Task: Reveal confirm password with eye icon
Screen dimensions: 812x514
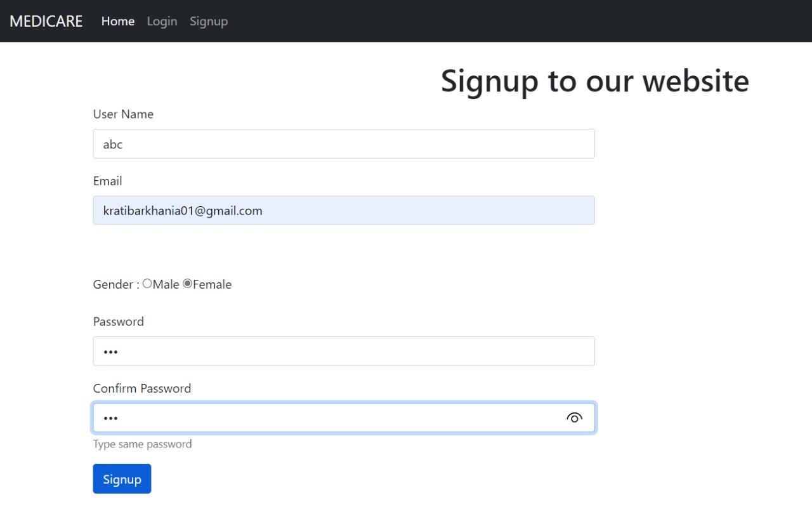Action: coord(575,418)
